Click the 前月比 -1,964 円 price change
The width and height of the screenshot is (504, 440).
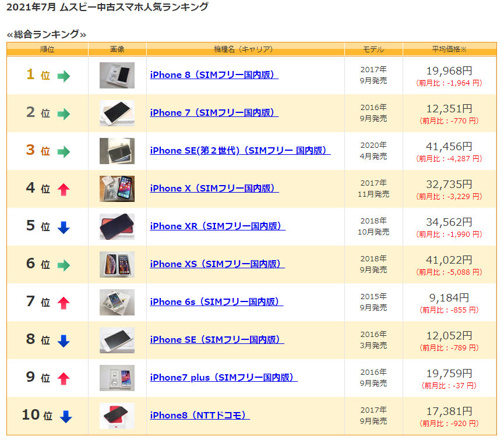[449, 83]
